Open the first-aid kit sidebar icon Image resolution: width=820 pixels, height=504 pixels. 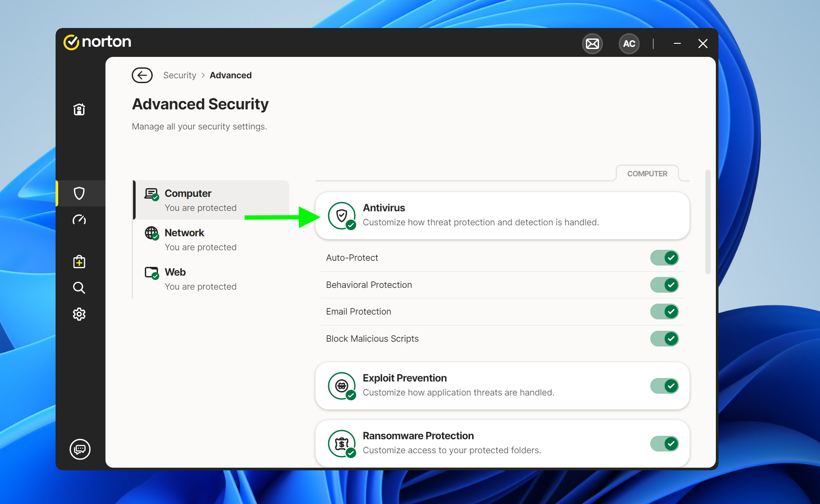(x=79, y=262)
